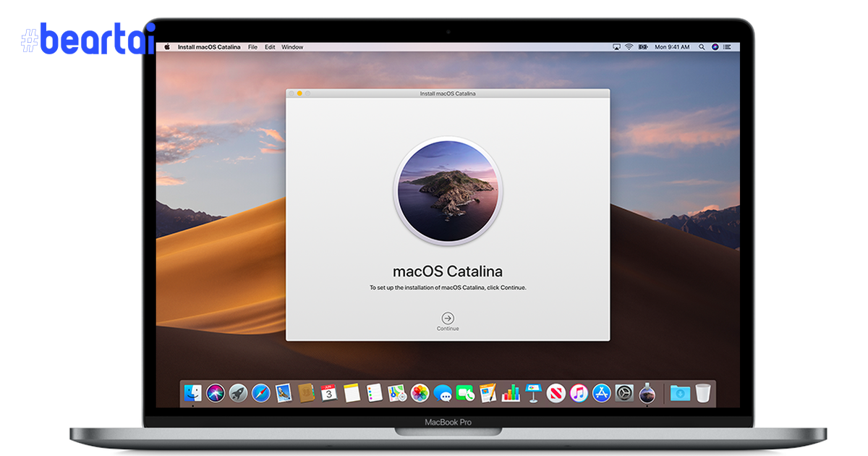Open the Apple menu

point(166,46)
